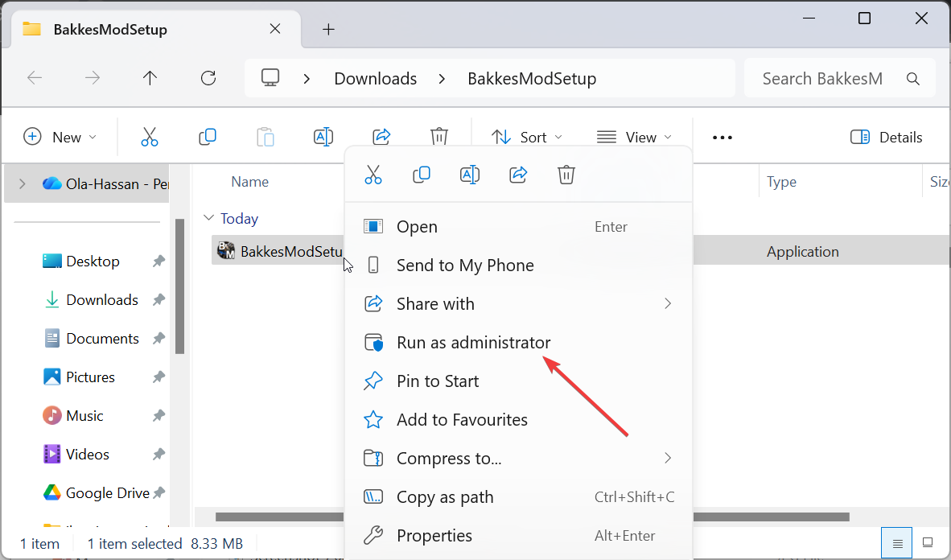
Task: Open Pictures in the sidebar
Action: [x=90, y=377]
